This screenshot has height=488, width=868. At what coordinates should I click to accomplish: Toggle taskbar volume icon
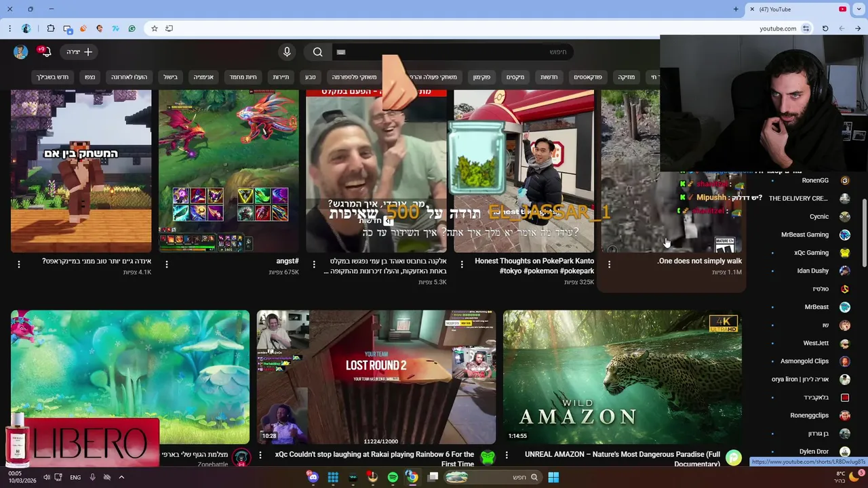pos(47,477)
